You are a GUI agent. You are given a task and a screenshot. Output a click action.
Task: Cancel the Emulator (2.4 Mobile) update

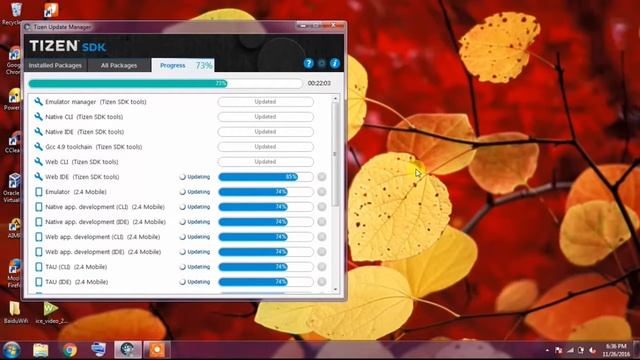coord(322,192)
